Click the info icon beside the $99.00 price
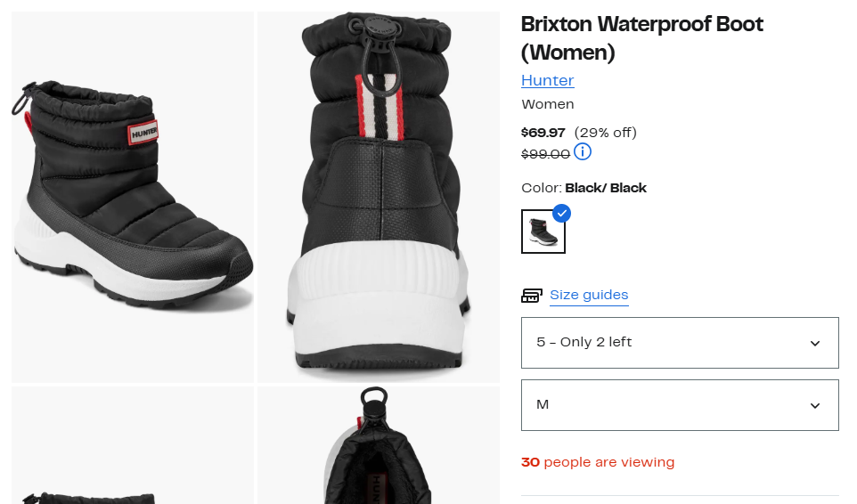Image resolution: width=857 pixels, height=504 pixels. coord(583,151)
